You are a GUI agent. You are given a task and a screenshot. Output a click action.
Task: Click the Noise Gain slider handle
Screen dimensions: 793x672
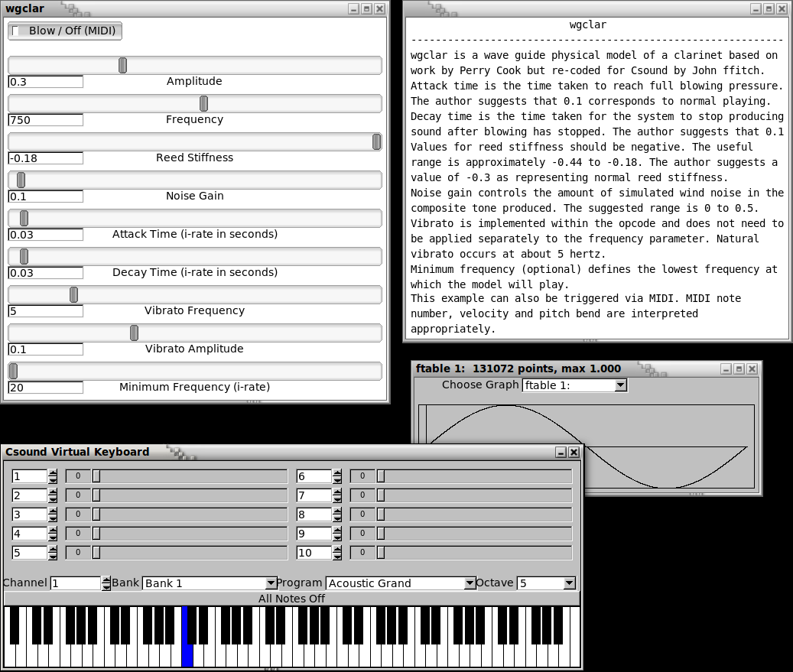(x=21, y=180)
